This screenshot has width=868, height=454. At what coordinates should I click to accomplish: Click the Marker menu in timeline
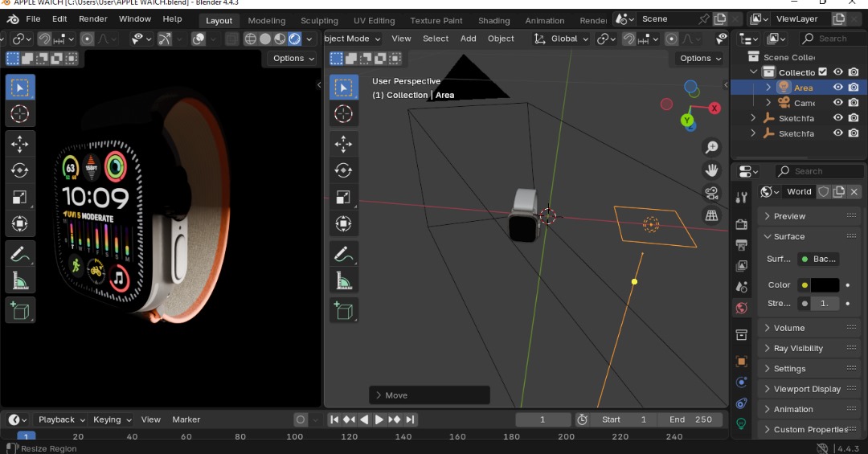[186, 419]
